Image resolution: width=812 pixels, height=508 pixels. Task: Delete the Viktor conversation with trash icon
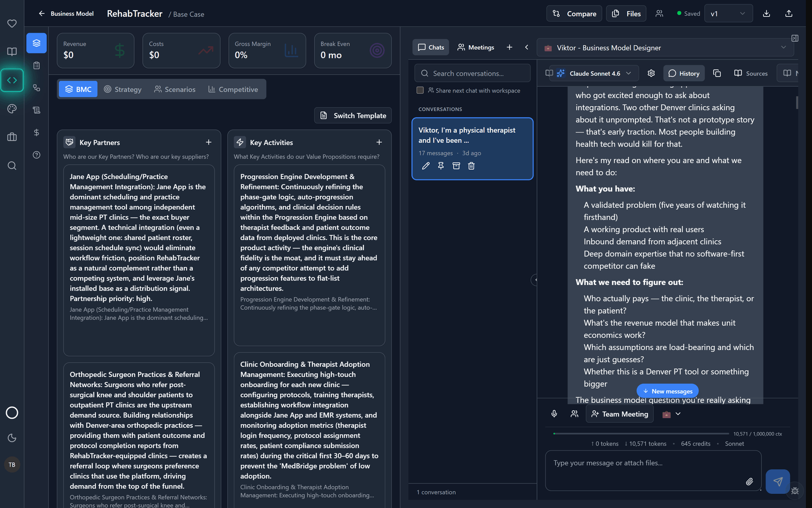coord(471,166)
